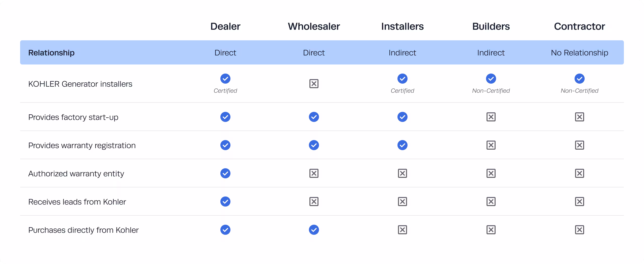Click Wholesaler X mark for KOHLER Generator installers

314,84
